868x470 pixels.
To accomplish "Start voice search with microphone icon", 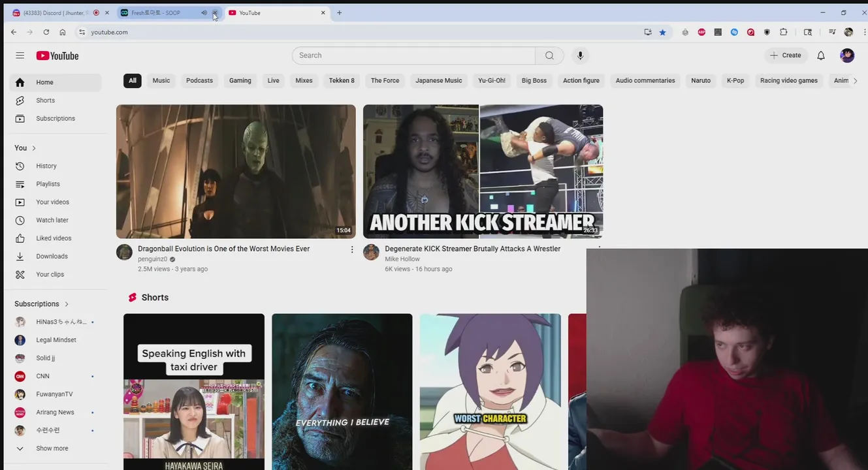I will [x=580, y=55].
